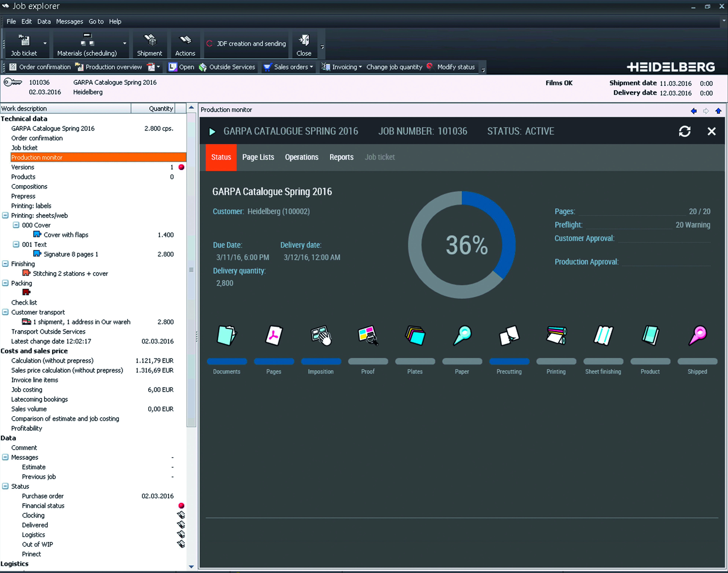Collapse the 001 Text node
This screenshot has height=573, width=728.
(16, 244)
